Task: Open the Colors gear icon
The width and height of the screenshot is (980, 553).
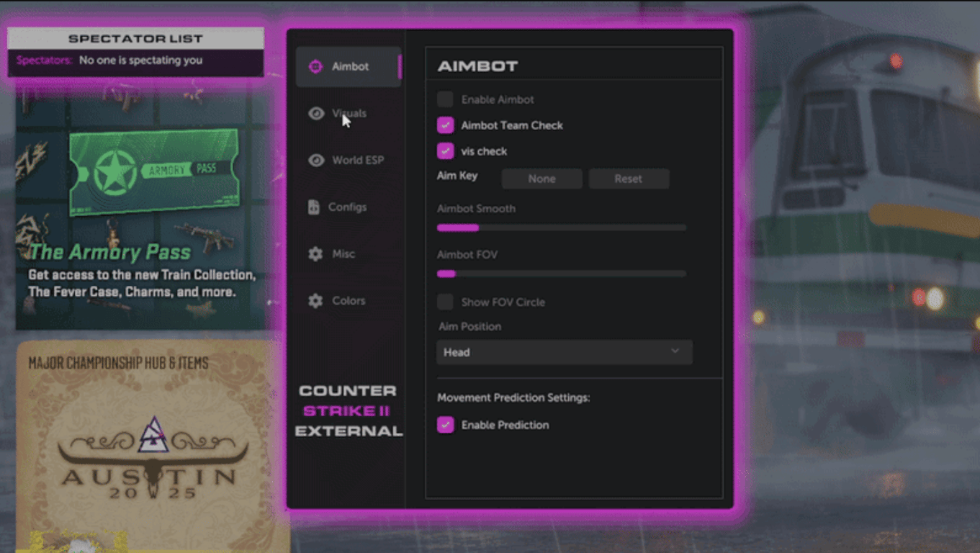Action: coord(315,300)
